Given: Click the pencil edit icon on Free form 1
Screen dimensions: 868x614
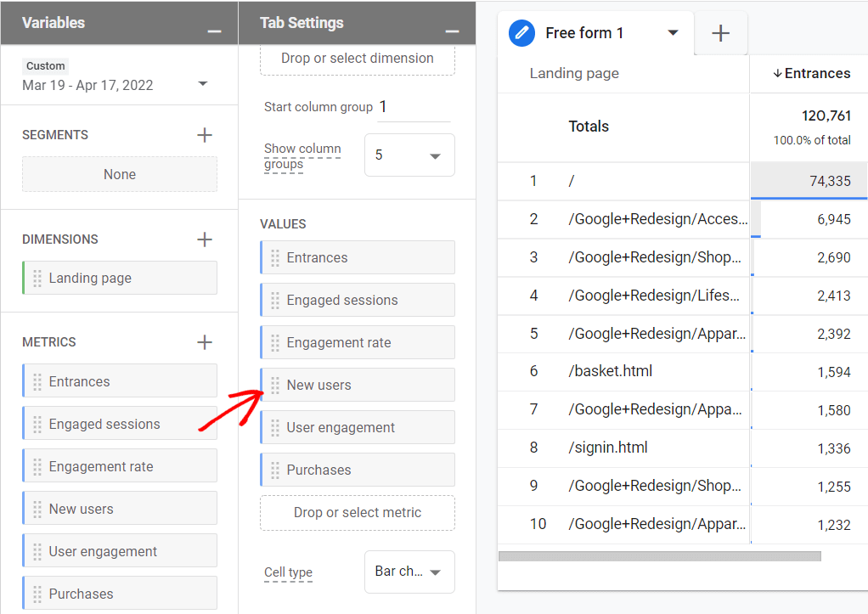Looking at the screenshot, I should (x=521, y=32).
